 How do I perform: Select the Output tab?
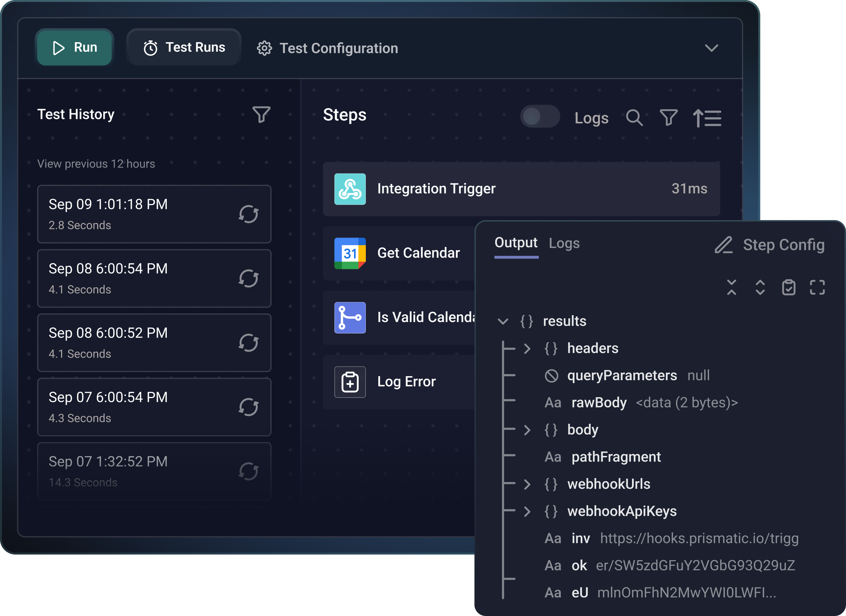point(516,243)
